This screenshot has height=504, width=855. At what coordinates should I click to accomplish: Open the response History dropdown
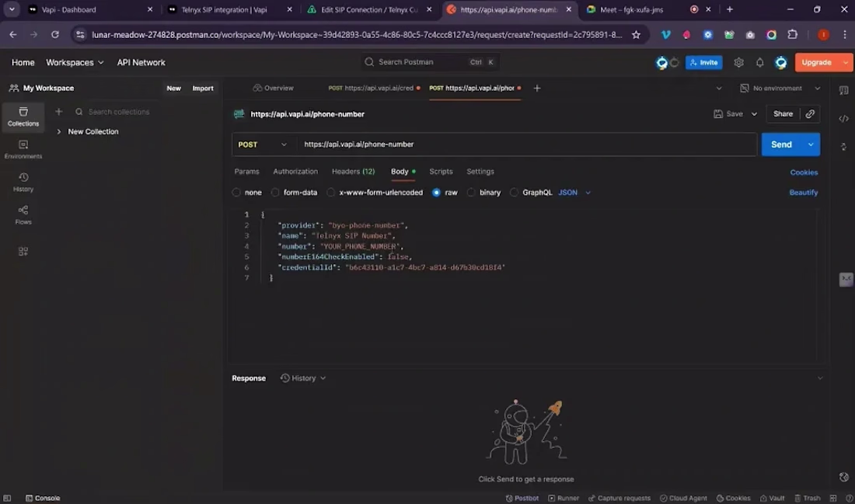click(x=303, y=378)
